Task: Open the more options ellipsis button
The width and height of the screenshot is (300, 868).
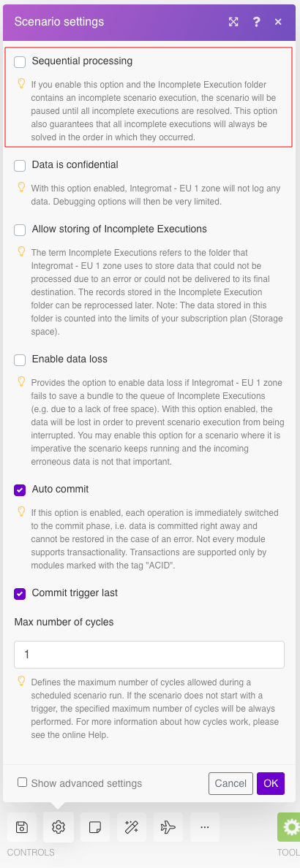Action: pyautogui.click(x=205, y=827)
